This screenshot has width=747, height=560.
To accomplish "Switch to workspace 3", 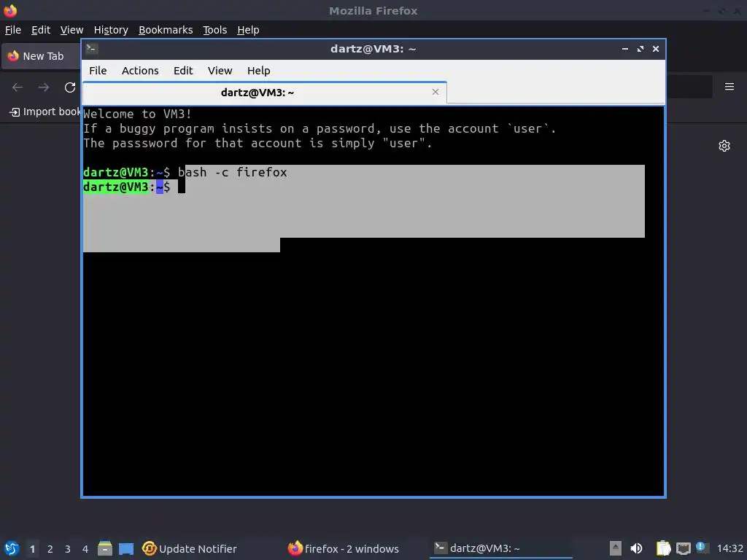I will click(68, 549).
